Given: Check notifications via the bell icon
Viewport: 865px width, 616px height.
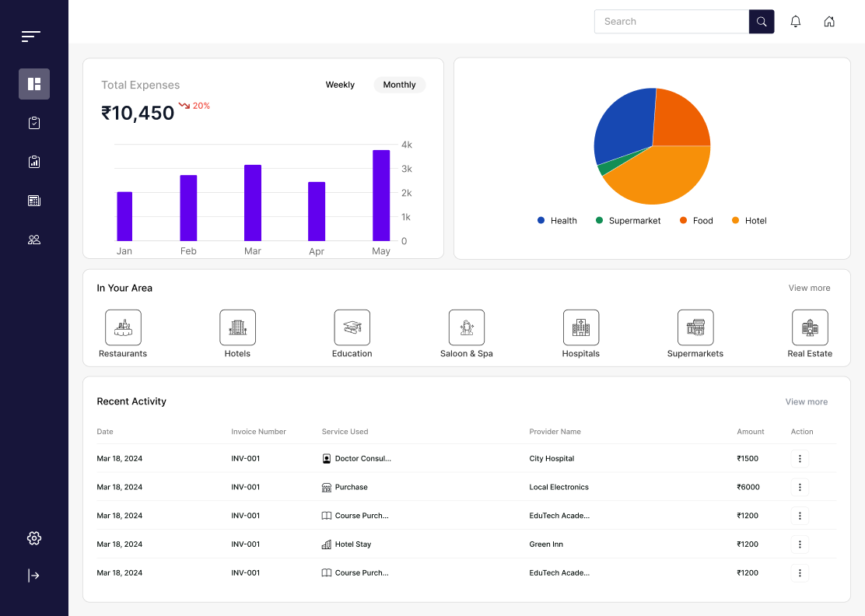Looking at the screenshot, I should [x=795, y=21].
